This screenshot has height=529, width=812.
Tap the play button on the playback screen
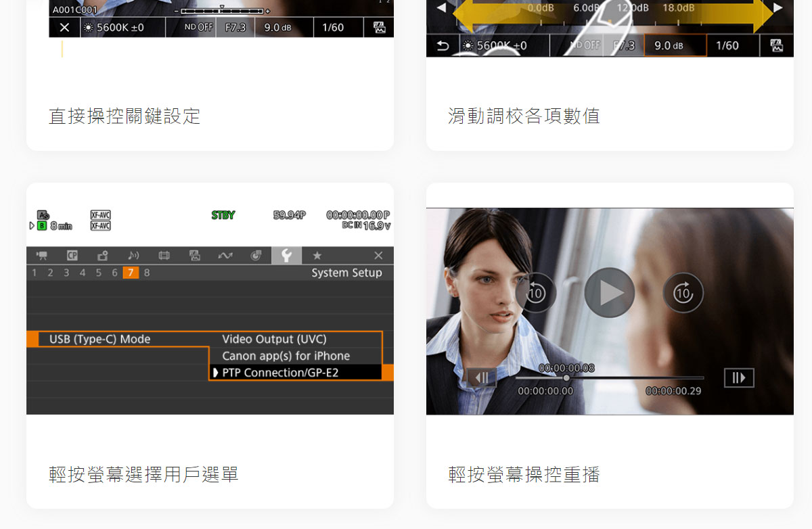[610, 293]
